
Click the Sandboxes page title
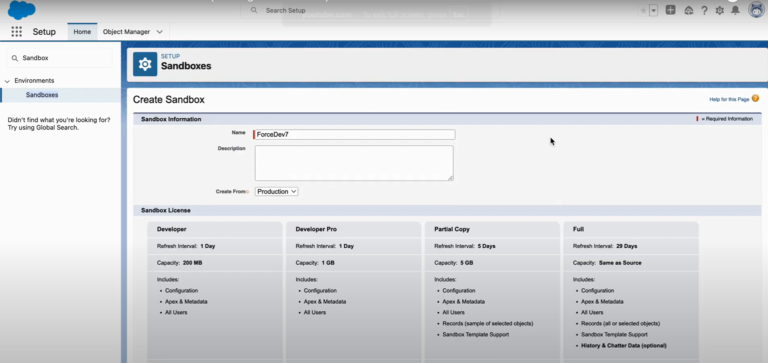(x=186, y=66)
